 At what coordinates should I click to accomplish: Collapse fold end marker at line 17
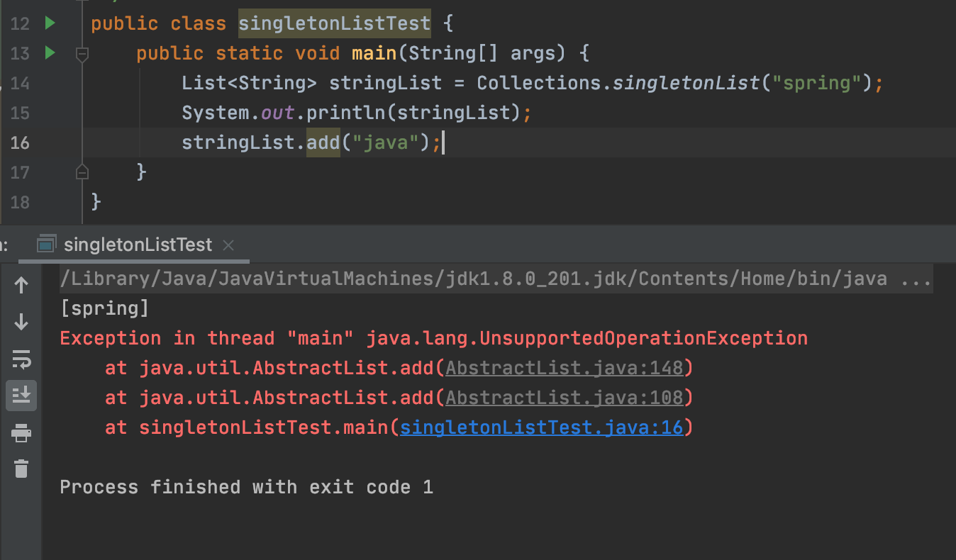click(x=82, y=172)
